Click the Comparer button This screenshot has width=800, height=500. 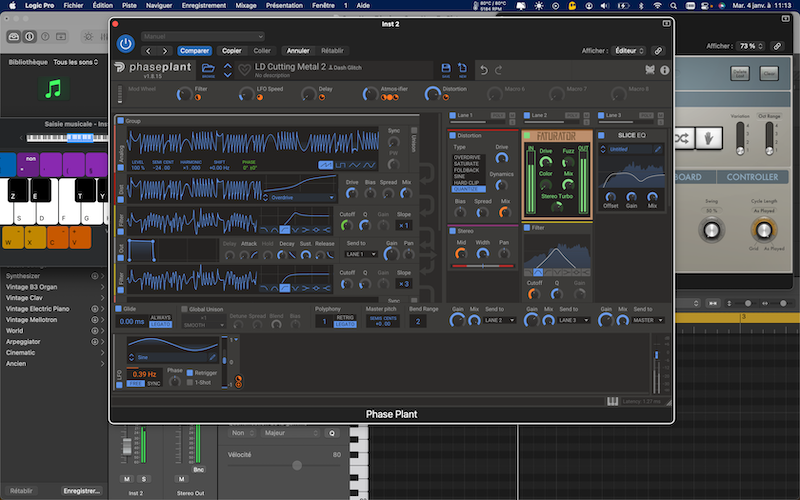[x=194, y=51]
